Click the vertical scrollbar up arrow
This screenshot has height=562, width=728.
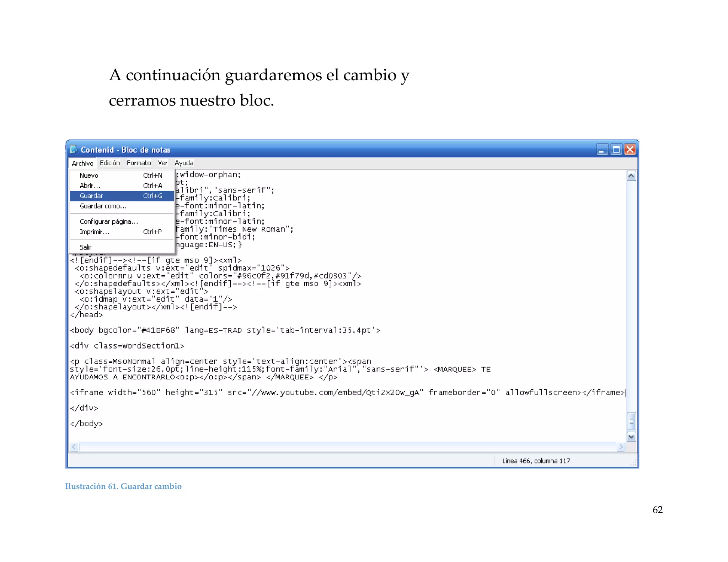(631, 176)
